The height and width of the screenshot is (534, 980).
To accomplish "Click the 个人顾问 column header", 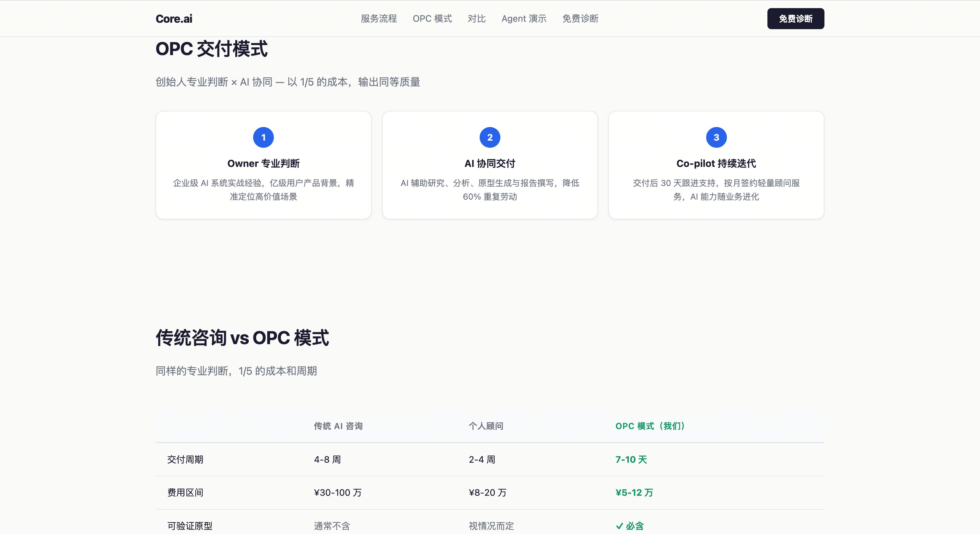I will [x=486, y=426].
